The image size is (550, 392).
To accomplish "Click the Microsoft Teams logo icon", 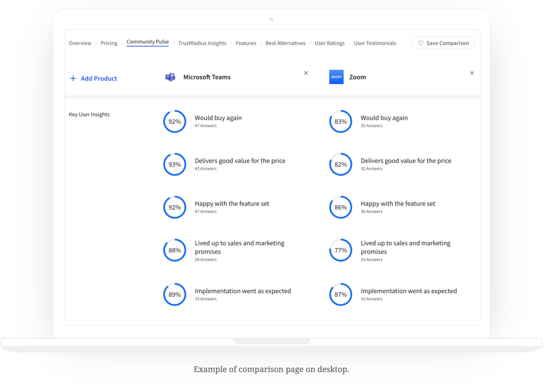I will tap(170, 77).
